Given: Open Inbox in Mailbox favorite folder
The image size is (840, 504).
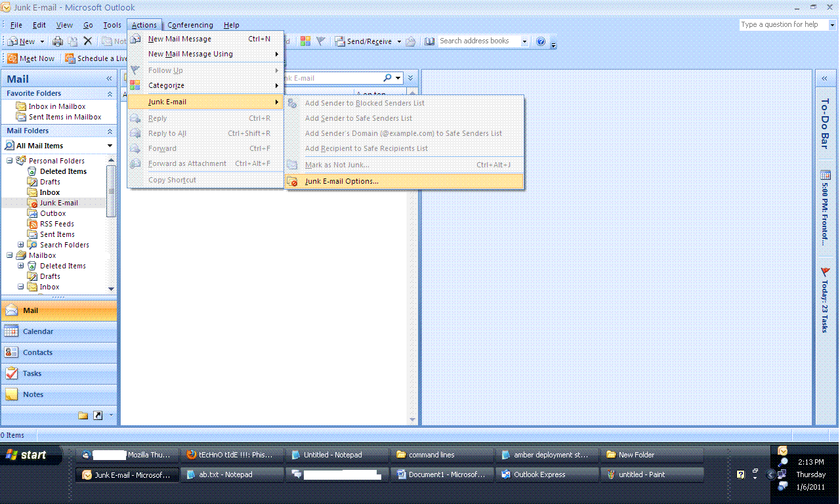Looking at the screenshot, I should pos(57,106).
